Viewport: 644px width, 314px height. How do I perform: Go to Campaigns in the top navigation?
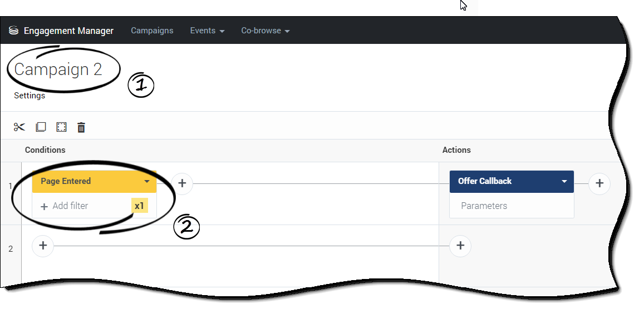pos(152,31)
